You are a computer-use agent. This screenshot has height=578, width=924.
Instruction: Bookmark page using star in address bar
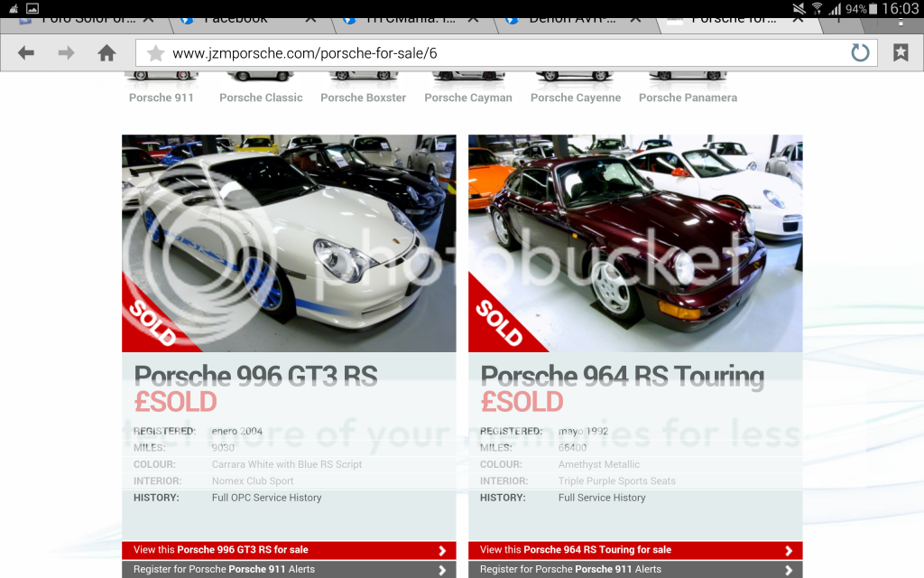[x=155, y=53]
